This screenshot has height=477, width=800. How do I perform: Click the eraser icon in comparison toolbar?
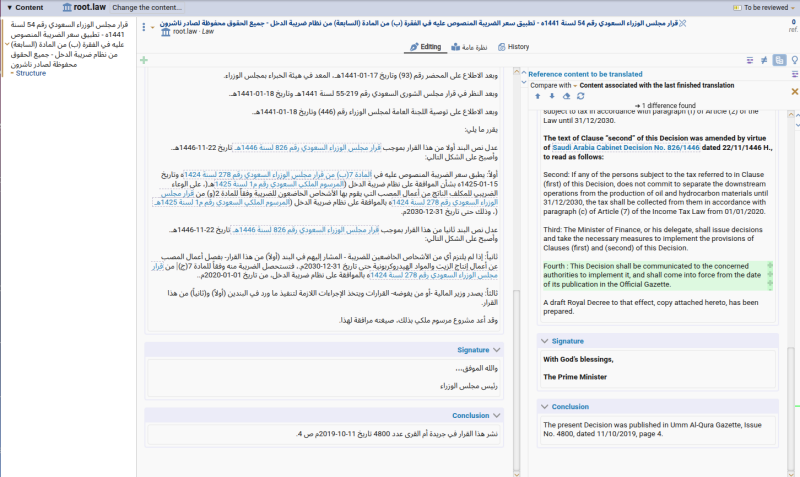pyautogui.click(x=566, y=96)
